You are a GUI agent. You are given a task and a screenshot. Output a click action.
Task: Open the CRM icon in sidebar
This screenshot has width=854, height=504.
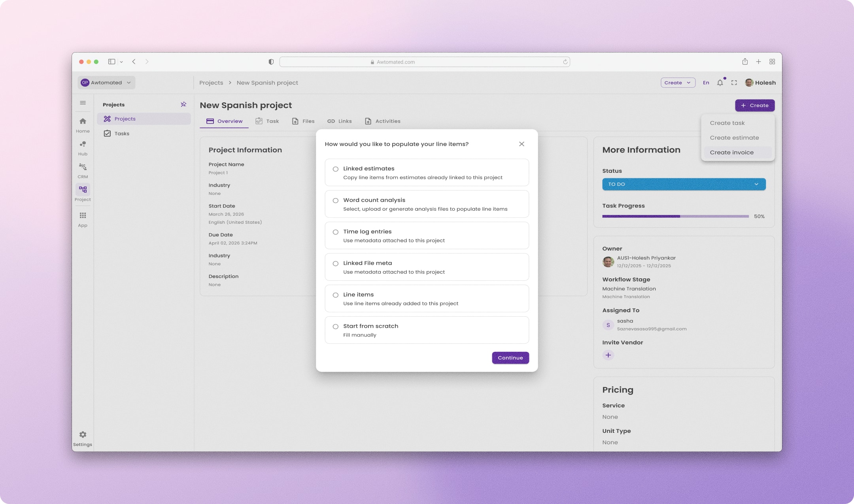(x=83, y=171)
